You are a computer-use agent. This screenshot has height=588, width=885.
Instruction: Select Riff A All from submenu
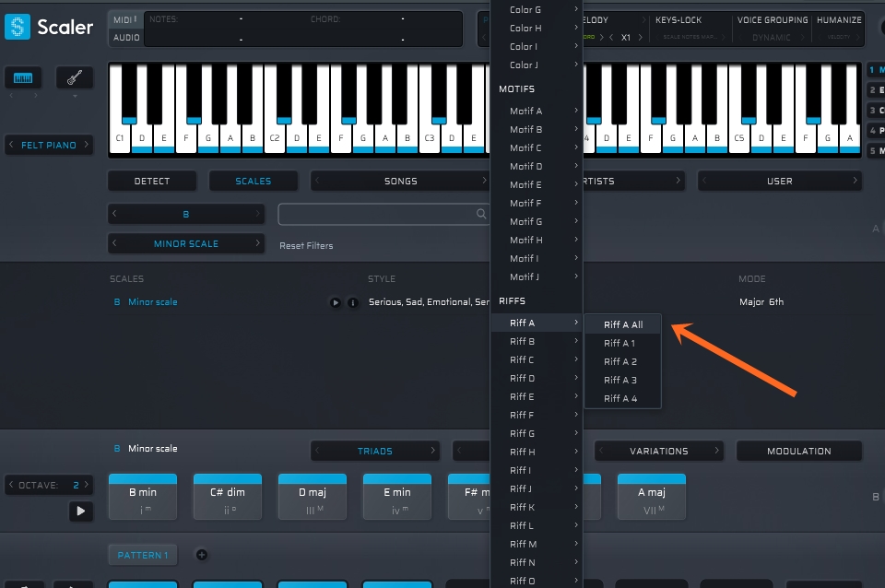[623, 324]
